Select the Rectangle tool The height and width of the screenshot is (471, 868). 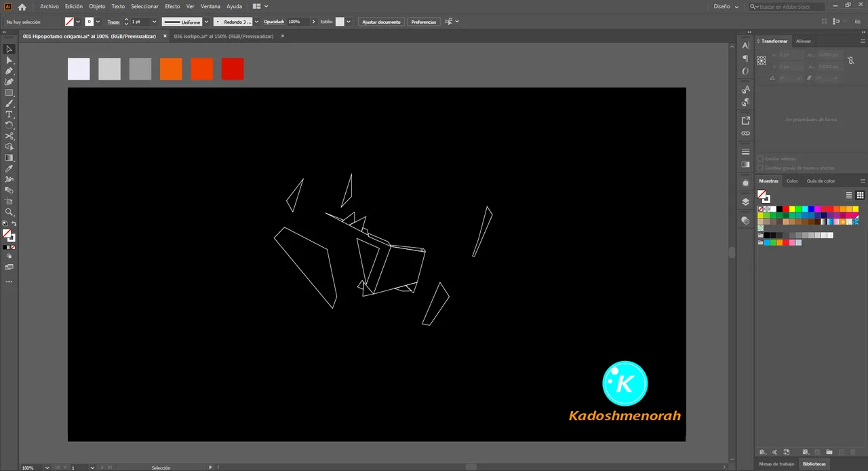[9, 93]
